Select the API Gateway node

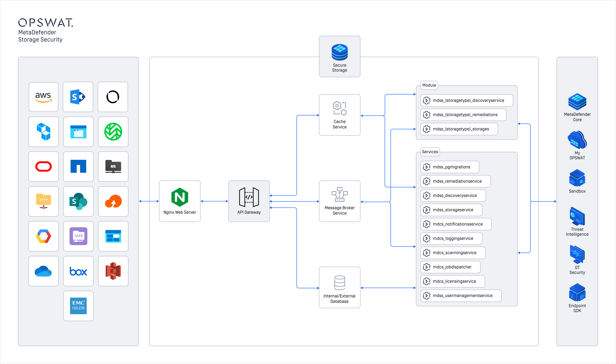click(249, 201)
